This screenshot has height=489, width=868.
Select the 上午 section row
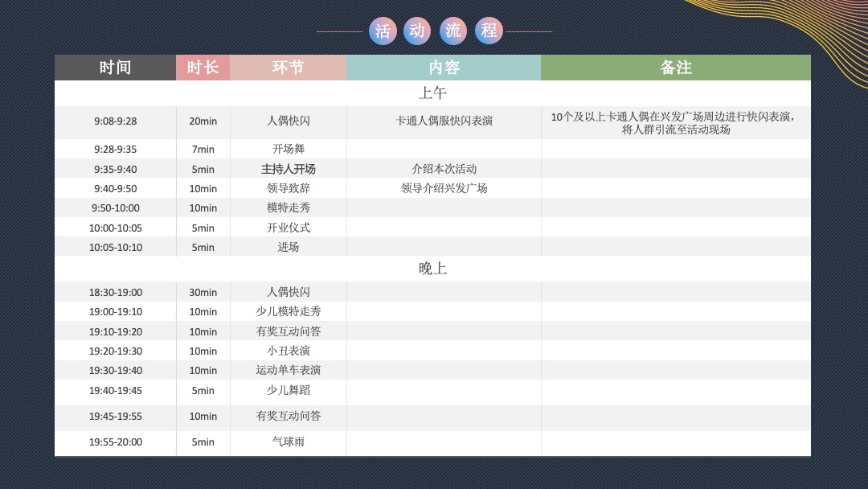coord(432,93)
